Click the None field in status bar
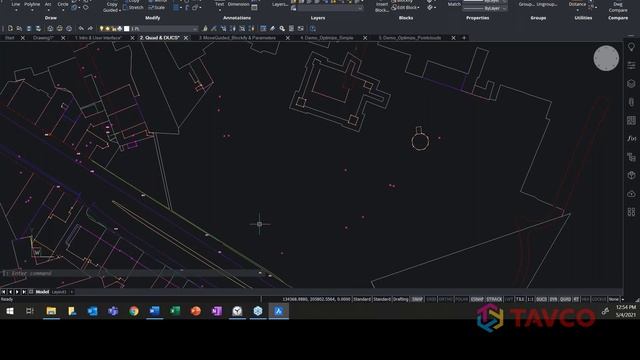640x360 pixels. point(613,299)
